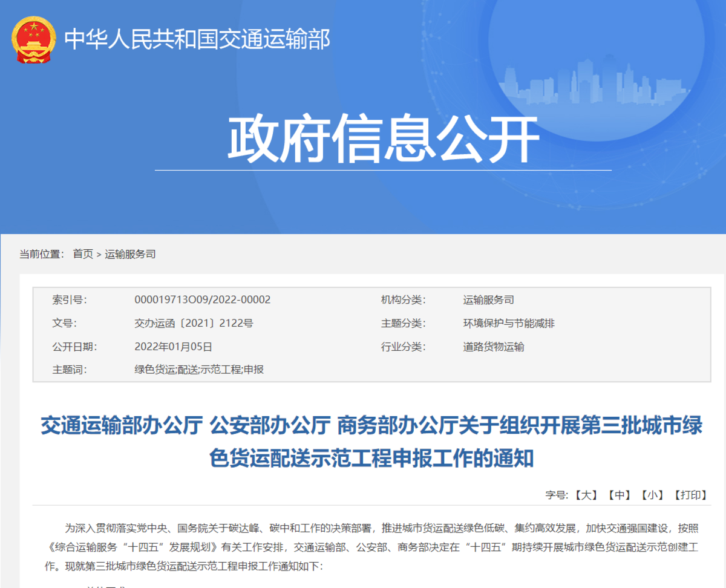The width and height of the screenshot is (726, 588).
Task: Select 道路货物运输 industry value
Action: click(x=494, y=347)
